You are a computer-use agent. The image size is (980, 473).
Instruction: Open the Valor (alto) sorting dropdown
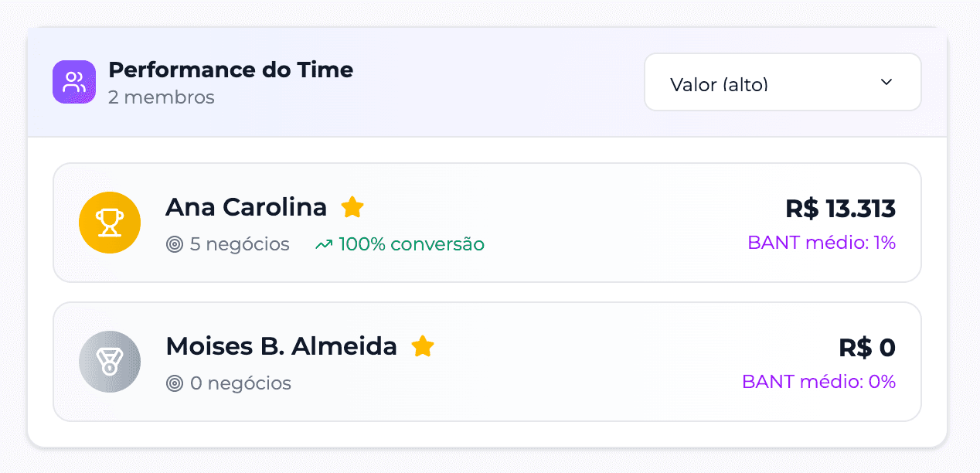coord(782,82)
